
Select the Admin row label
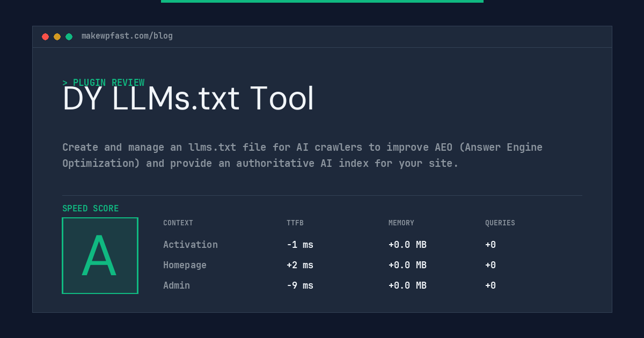pos(177,285)
